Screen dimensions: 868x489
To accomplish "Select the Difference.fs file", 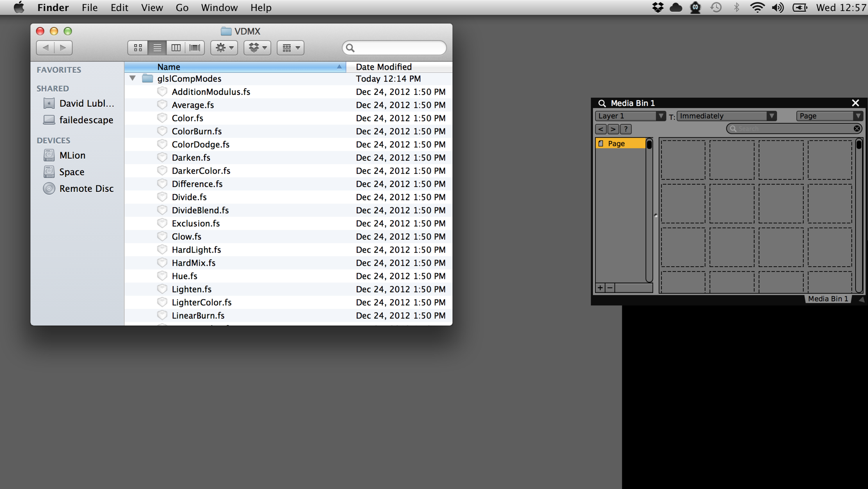I will click(288, 184).
